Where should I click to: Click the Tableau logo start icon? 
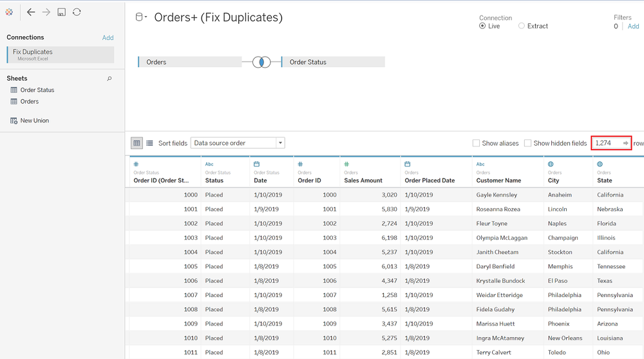[9, 12]
